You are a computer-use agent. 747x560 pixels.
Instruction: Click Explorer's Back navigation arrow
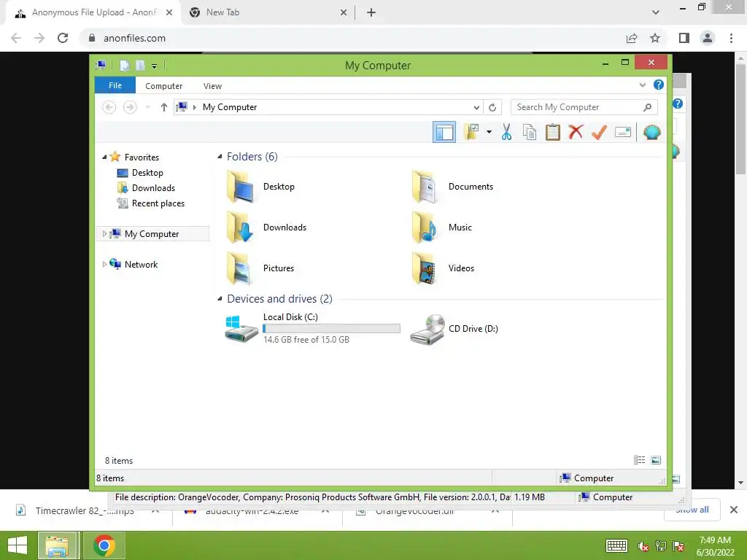coord(109,107)
